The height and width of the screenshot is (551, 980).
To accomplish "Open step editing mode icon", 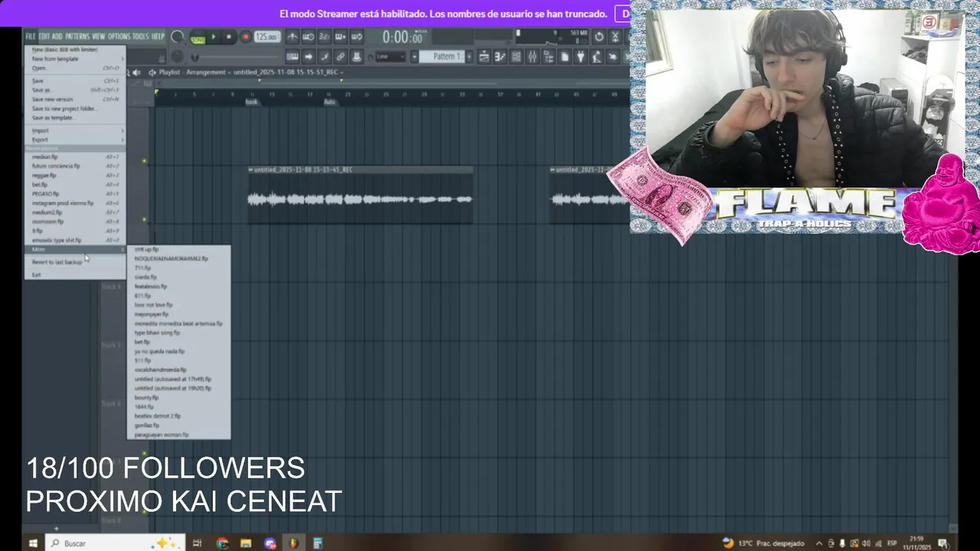I will click(x=324, y=57).
